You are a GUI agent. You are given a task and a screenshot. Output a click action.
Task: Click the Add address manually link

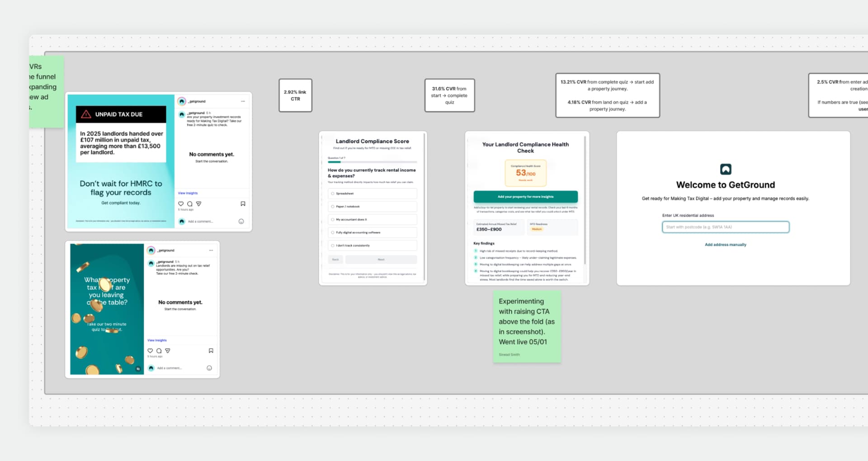coord(725,245)
